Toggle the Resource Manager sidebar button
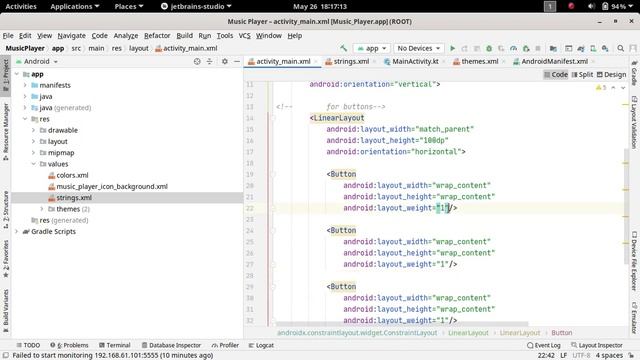Viewport: 640px width, 360px height. 6,131
